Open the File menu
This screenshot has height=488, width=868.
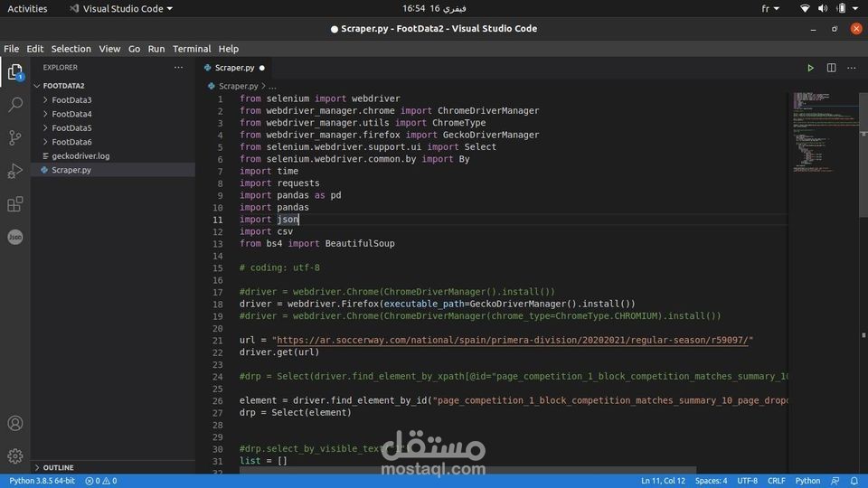(x=11, y=49)
